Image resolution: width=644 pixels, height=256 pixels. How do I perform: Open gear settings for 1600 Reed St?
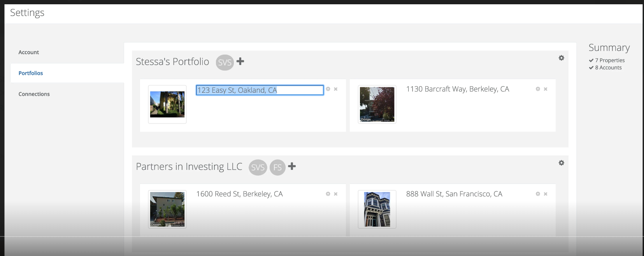pyautogui.click(x=328, y=194)
